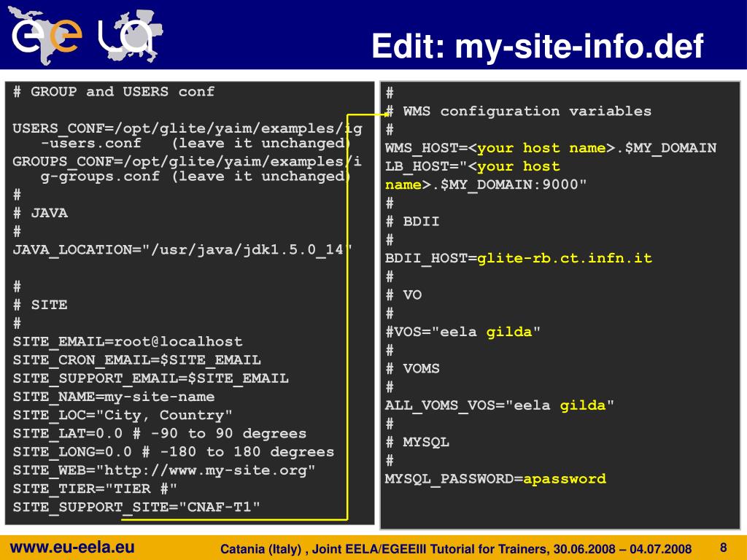Viewport: 747px width, 560px height.
Task: Select the '# BDII' comment line
Action: click(413, 222)
